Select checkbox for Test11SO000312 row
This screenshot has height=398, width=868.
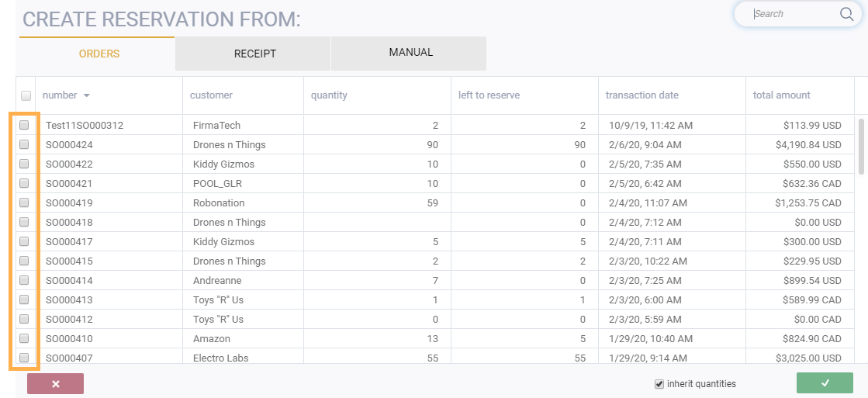24,125
